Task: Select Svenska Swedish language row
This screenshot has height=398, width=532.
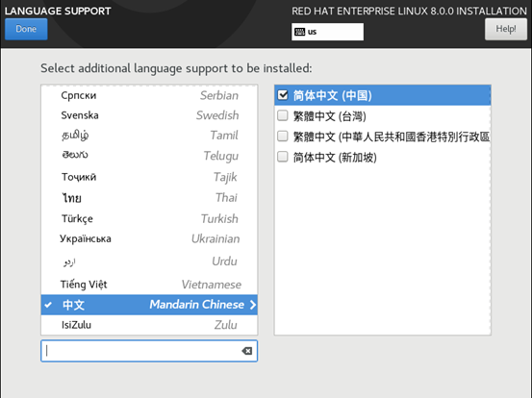Action: point(149,115)
